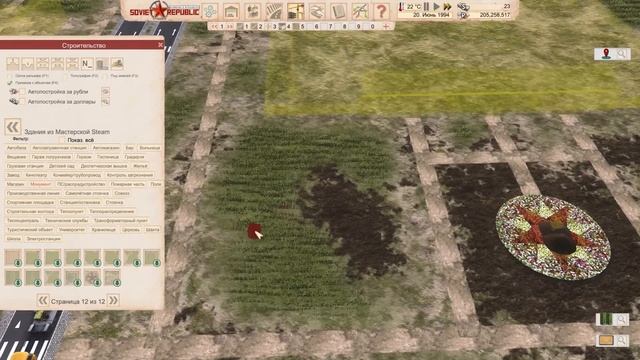This screenshot has width=640, height=360.
Task: Select the second terrain tool icon
Action: [27, 64]
